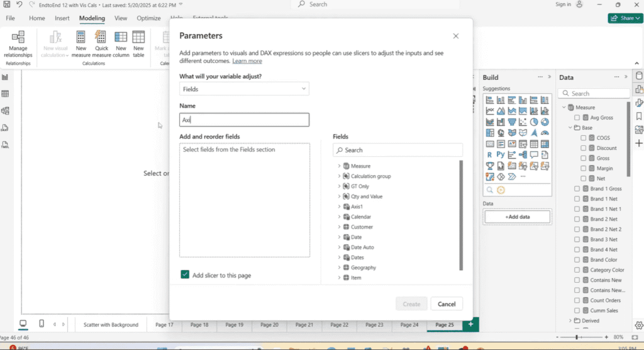This screenshot has width=644, height=350.
Task: Click the Data pane search box
Action: click(x=594, y=93)
